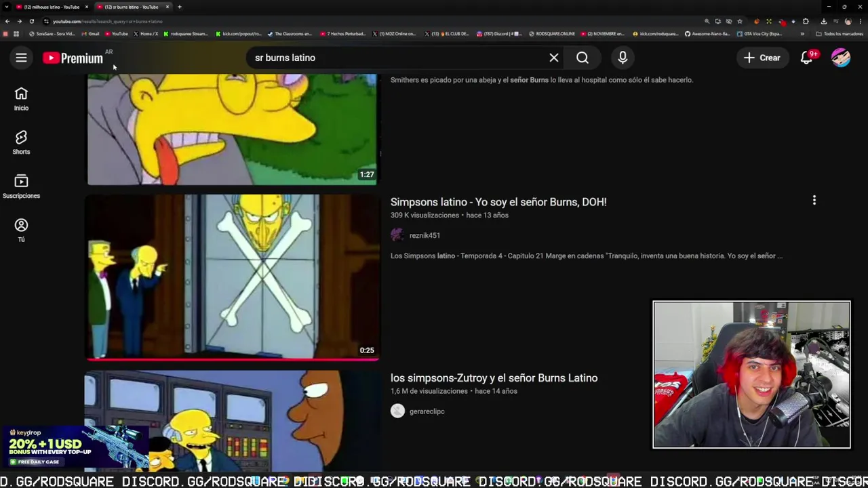868x488 pixels.
Task: Open Chrome three-dot menu
Action: (861, 21)
